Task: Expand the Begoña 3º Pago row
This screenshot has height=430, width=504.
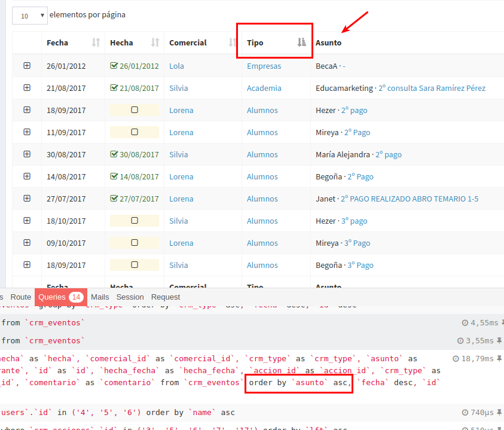Action: [27, 265]
